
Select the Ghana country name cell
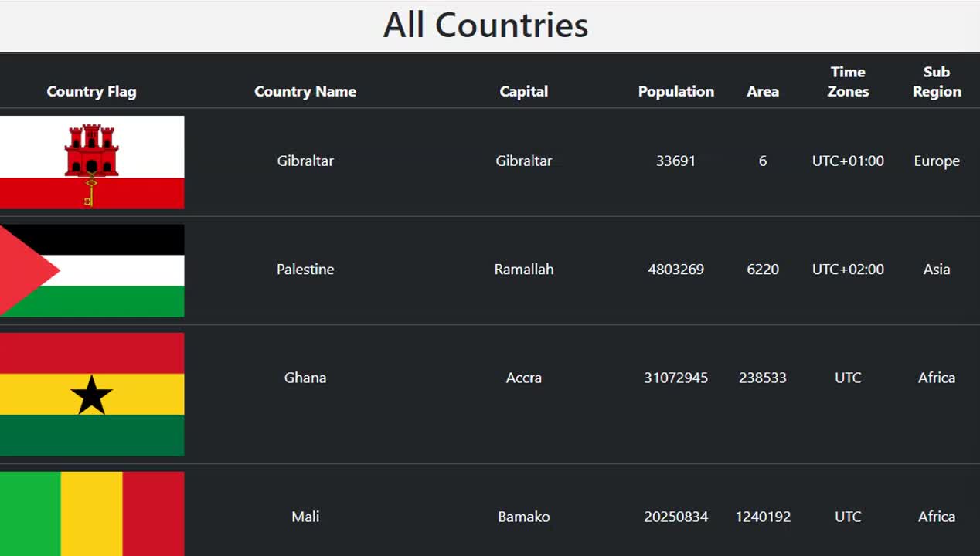tap(305, 378)
